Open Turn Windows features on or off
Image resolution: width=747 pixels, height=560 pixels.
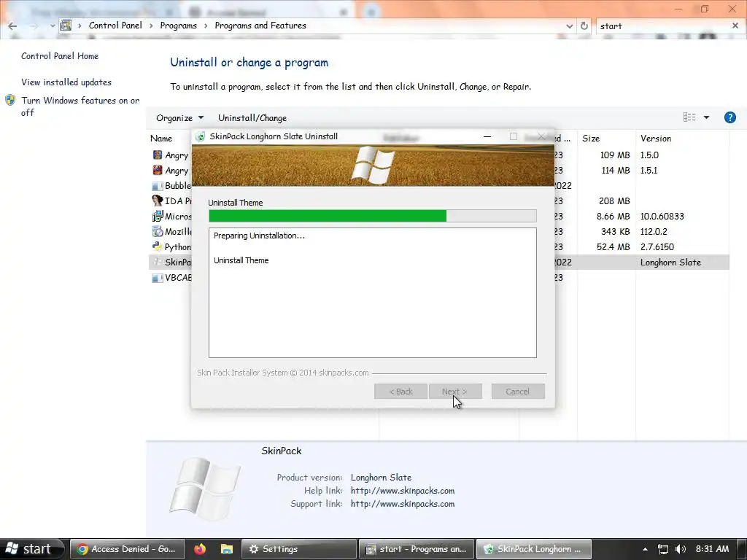click(x=80, y=106)
